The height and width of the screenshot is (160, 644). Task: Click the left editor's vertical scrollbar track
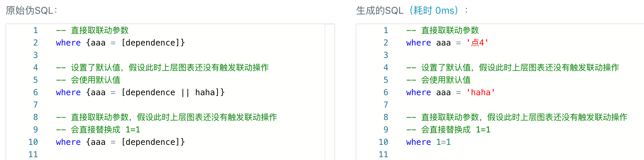[330, 92]
